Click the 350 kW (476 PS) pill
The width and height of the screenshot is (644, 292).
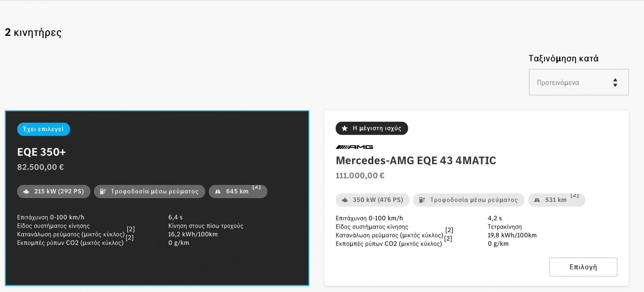point(372,200)
